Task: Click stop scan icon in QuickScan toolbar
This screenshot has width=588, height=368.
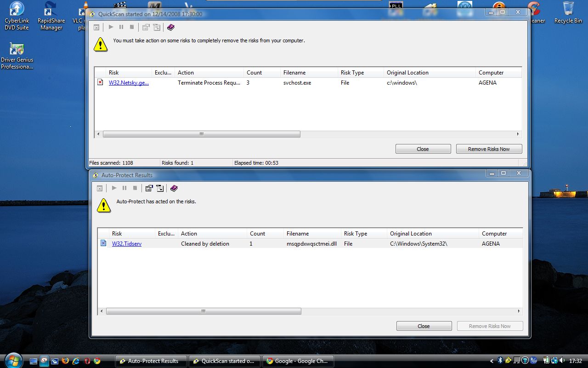Action: tap(132, 27)
